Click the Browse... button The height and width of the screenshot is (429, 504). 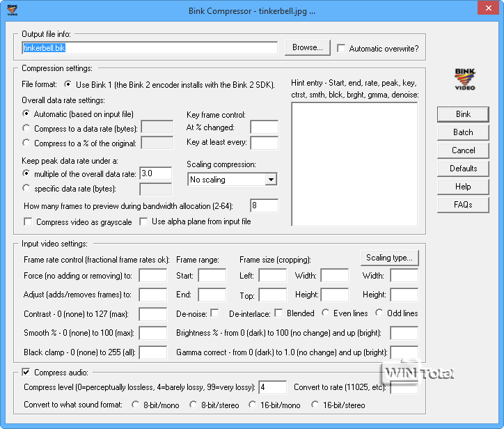pyautogui.click(x=307, y=47)
